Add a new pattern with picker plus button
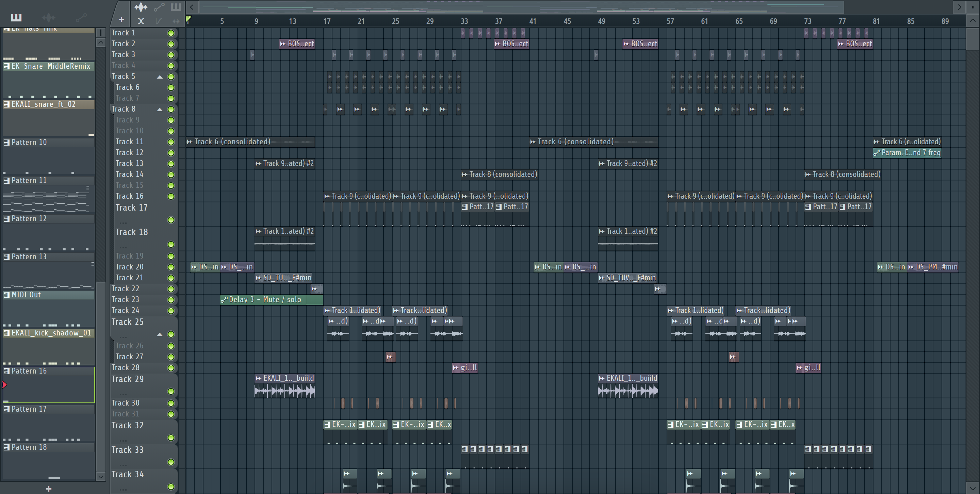Viewport: 980px width, 494px height. 48,489
